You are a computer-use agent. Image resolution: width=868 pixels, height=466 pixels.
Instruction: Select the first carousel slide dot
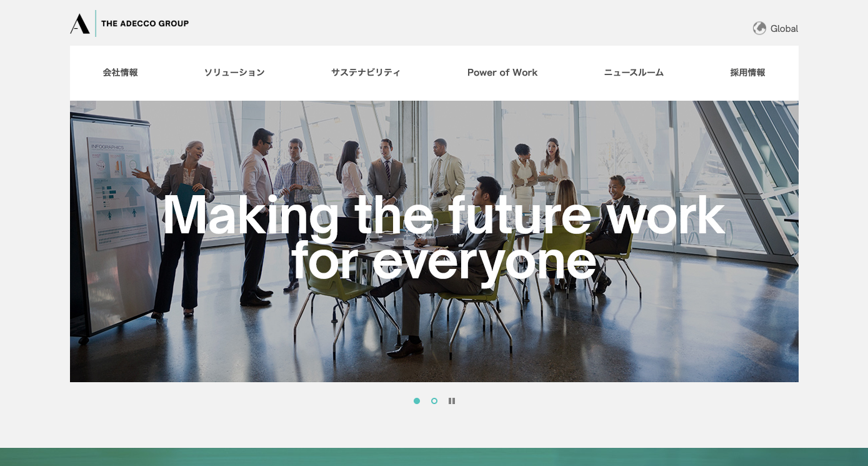click(417, 401)
